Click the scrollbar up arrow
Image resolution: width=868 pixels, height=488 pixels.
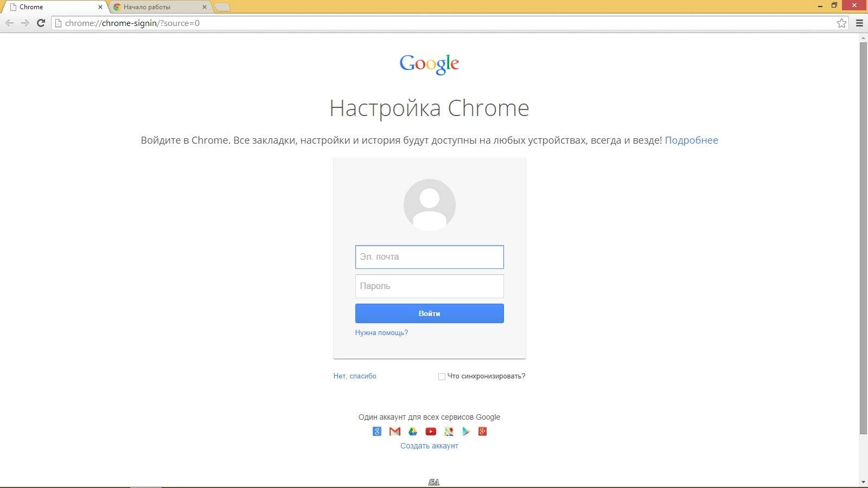pyautogui.click(x=863, y=37)
